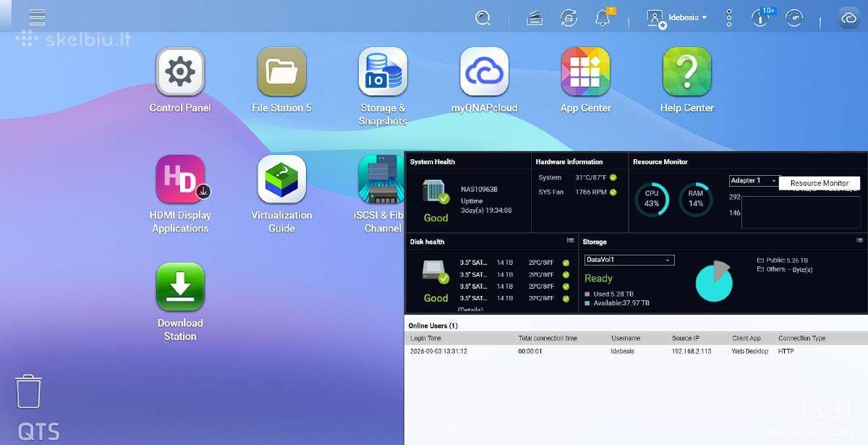This screenshot has width=868, height=445.
Task: Click the desktop clock showing 13:31
Action: (x=825, y=410)
